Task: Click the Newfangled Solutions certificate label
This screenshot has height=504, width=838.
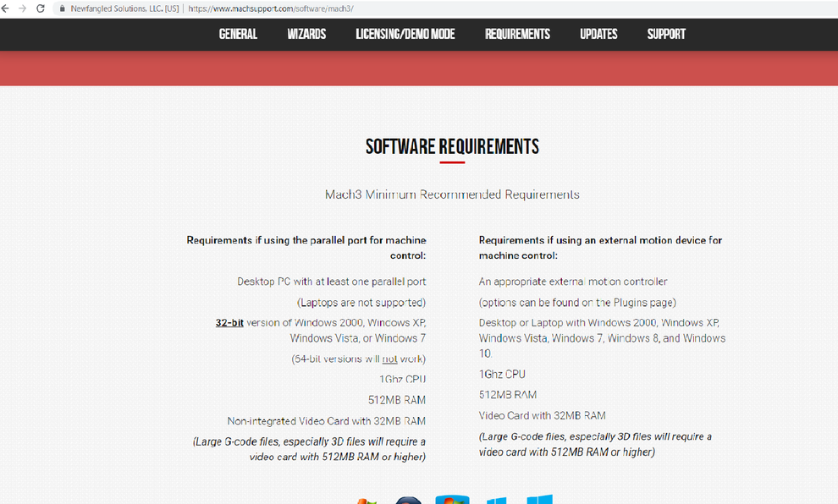Action: pos(124,8)
